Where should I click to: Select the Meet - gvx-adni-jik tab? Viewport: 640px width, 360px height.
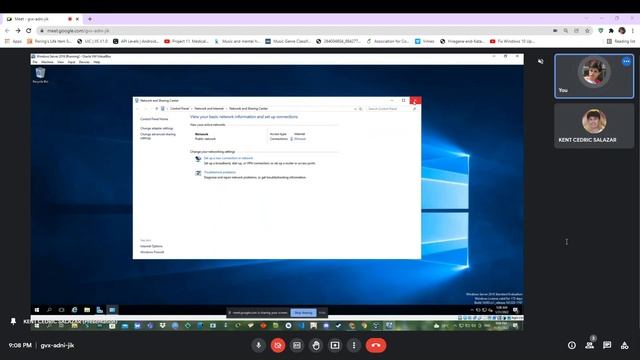[41, 19]
